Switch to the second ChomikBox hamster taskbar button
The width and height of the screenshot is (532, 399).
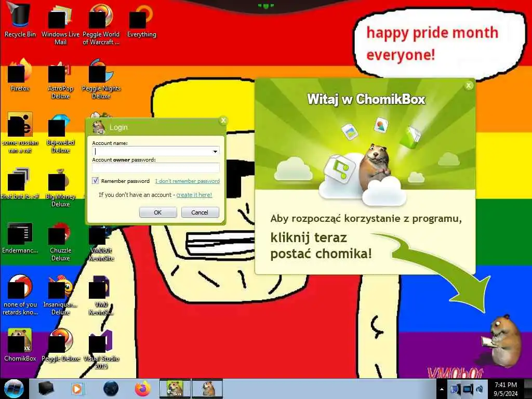coord(207,389)
